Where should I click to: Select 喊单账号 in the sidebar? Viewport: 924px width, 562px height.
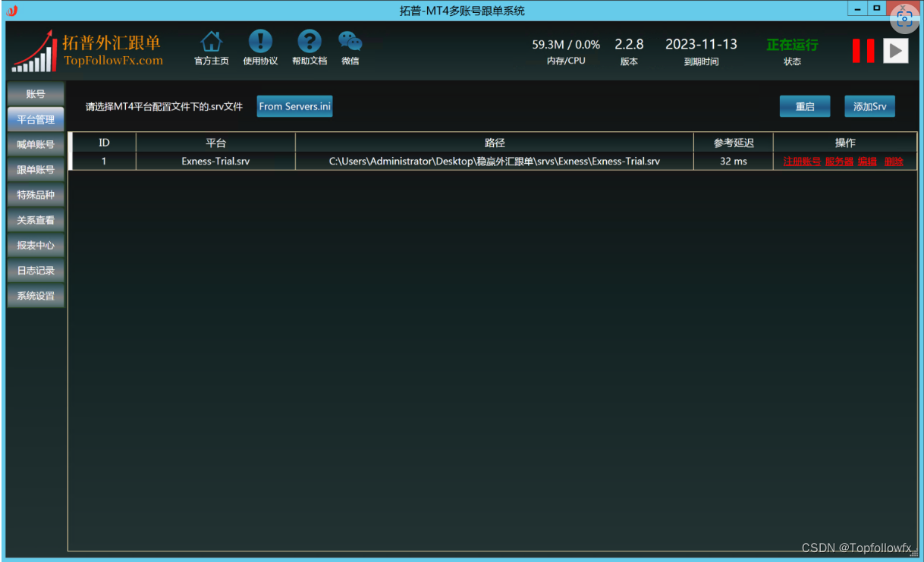click(35, 144)
